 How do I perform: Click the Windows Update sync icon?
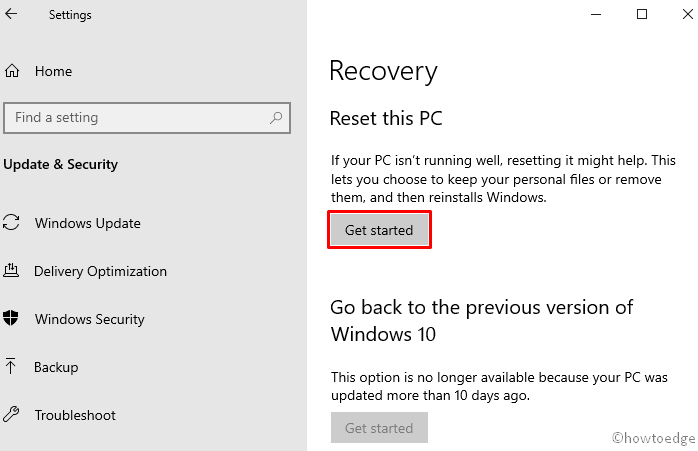click(12, 223)
